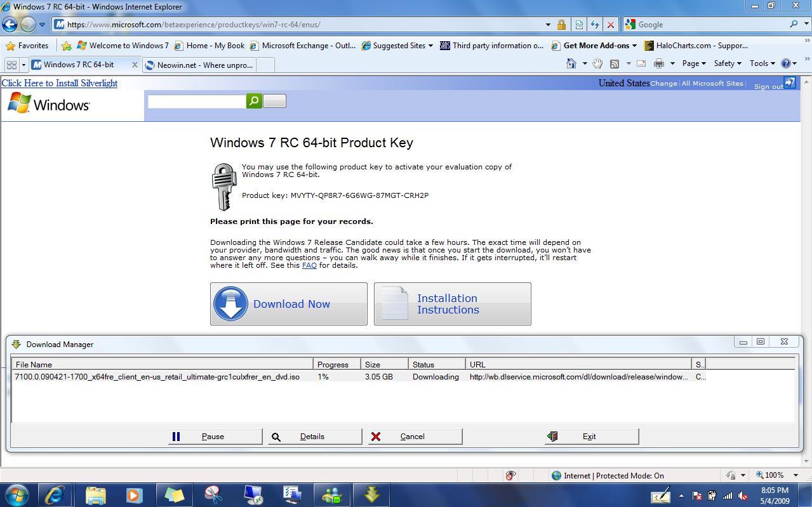Viewport: 812px width, 507px height.
Task: Click the browser Forward button
Action: tap(28, 25)
